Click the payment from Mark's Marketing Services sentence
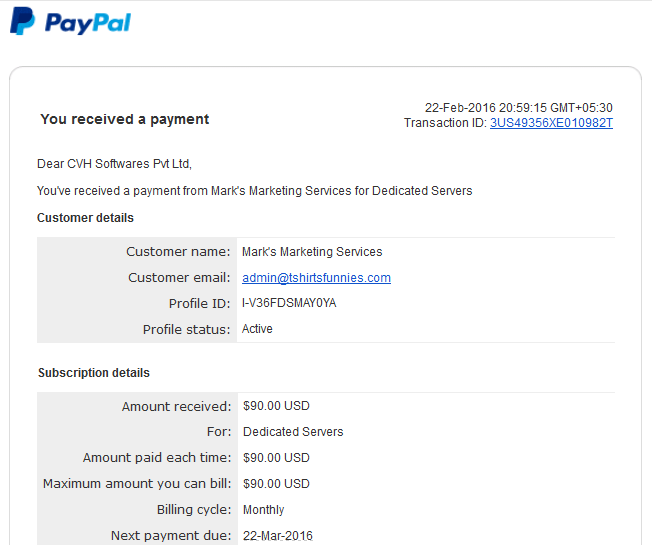This screenshot has width=652, height=545. point(254,191)
